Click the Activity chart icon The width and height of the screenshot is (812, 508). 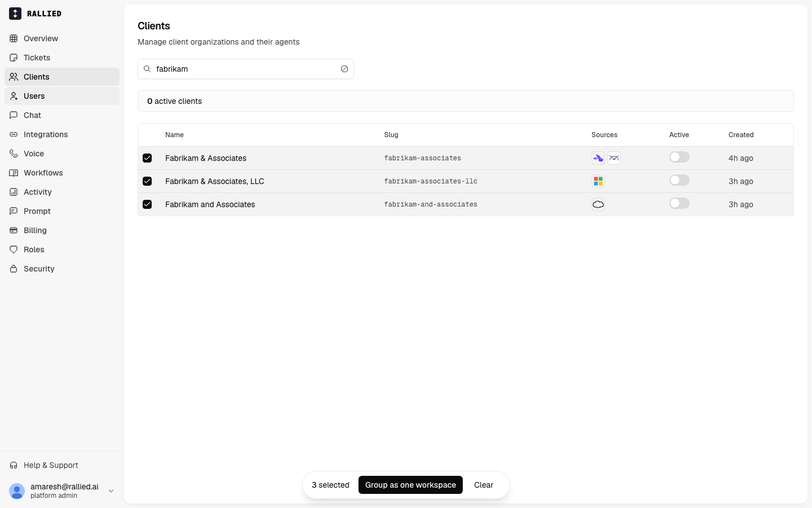[x=14, y=192]
